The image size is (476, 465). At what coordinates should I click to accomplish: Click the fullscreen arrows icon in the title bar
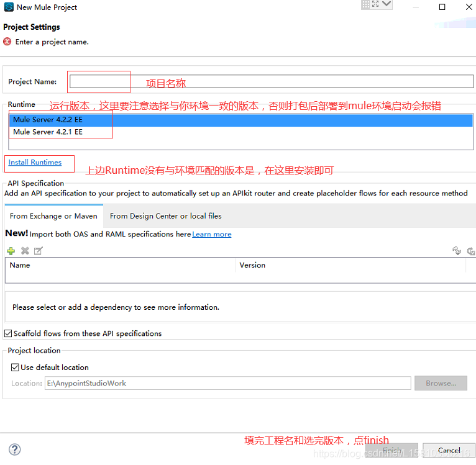pyautogui.click(x=375, y=4)
